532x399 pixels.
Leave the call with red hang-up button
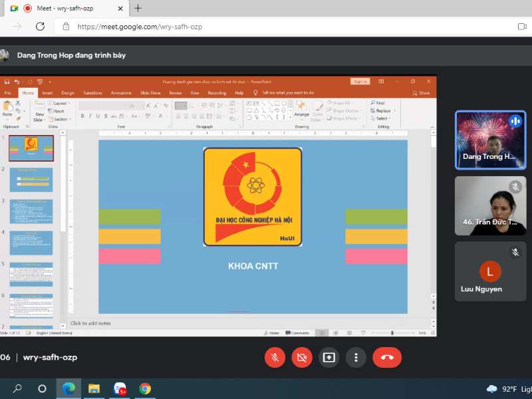coord(387,357)
